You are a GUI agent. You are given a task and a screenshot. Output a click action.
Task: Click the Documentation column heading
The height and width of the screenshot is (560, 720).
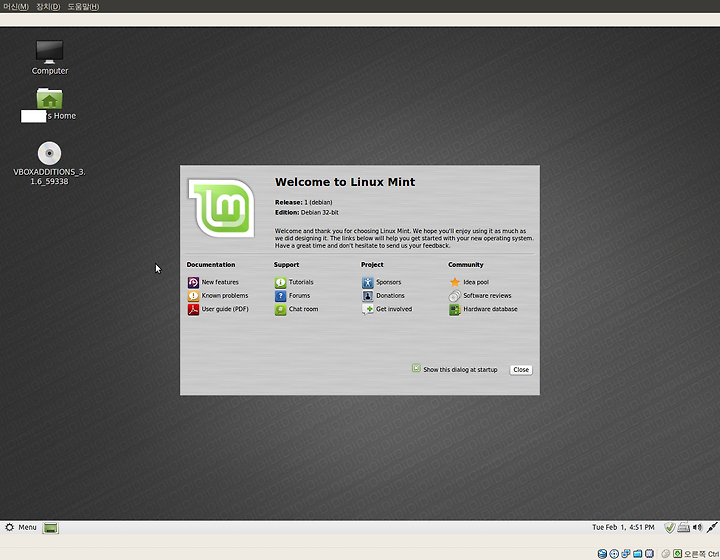[x=211, y=265]
